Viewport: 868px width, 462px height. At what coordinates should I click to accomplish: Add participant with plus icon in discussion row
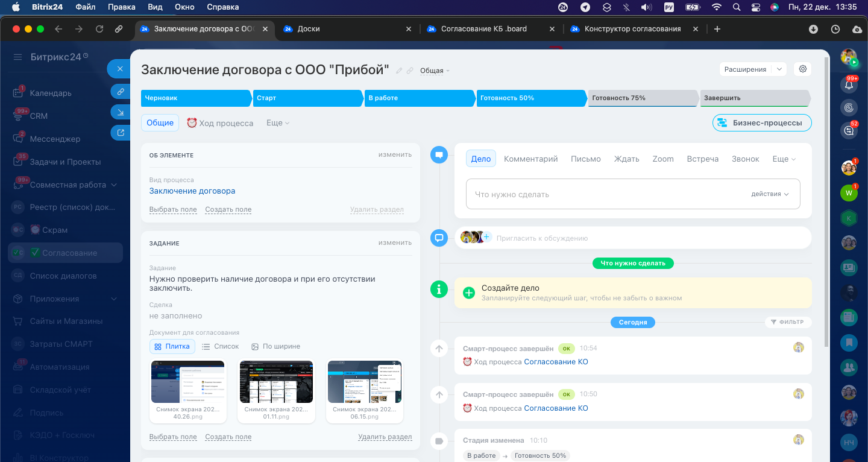(x=486, y=238)
